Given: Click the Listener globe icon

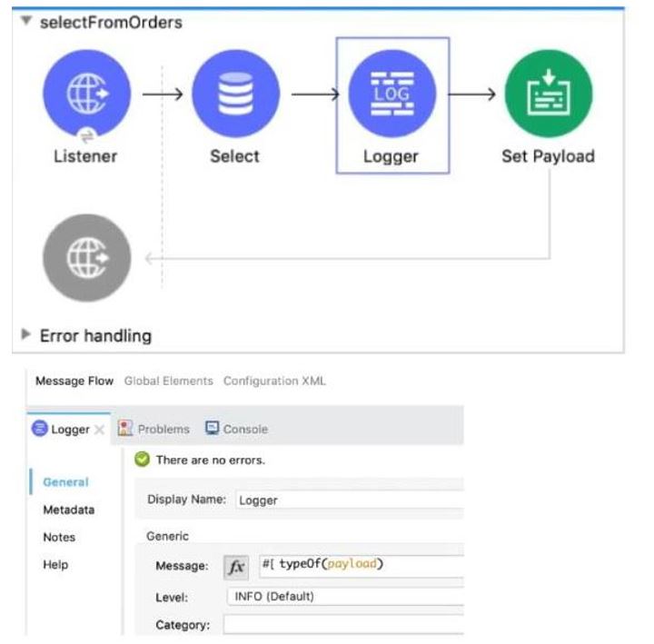Looking at the screenshot, I should pos(86,94).
